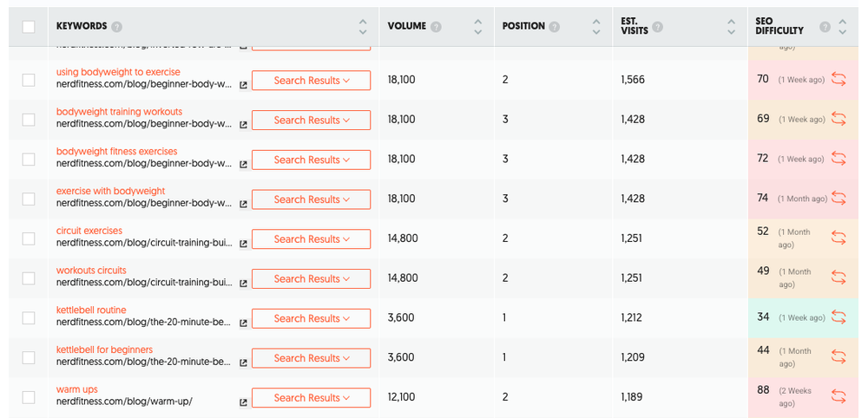Sort table by SEO Difficulty column arrows
The height and width of the screenshot is (418, 868).
(x=843, y=27)
